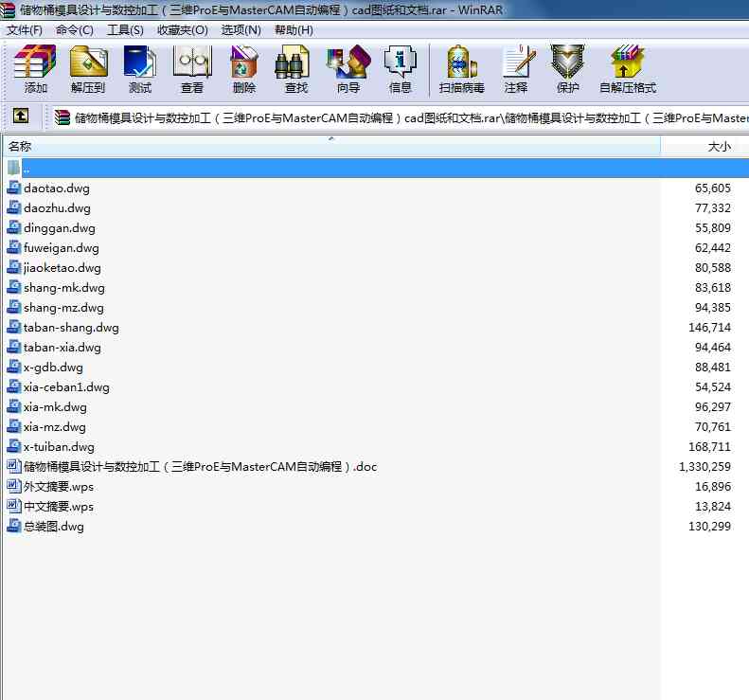Click the 自解压格式 (SFX) icon
The image size is (749, 700).
(628, 69)
